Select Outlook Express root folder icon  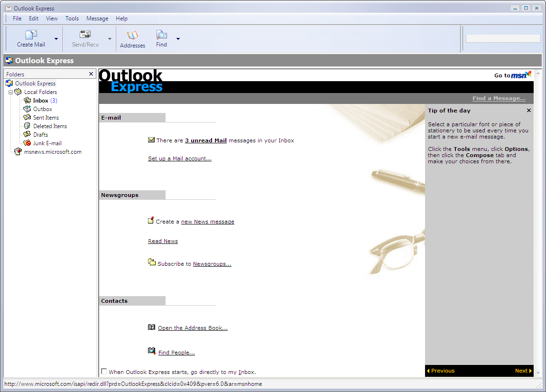tap(9, 84)
